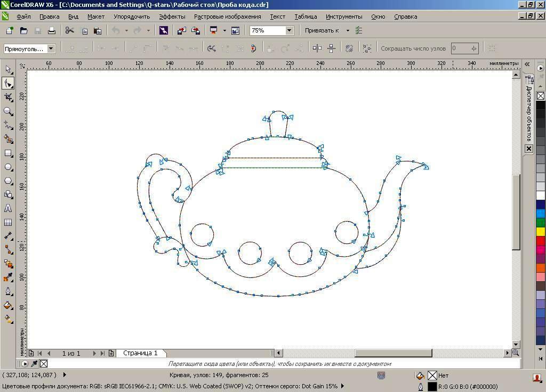Click the document palette eyedropper icon

34,364
